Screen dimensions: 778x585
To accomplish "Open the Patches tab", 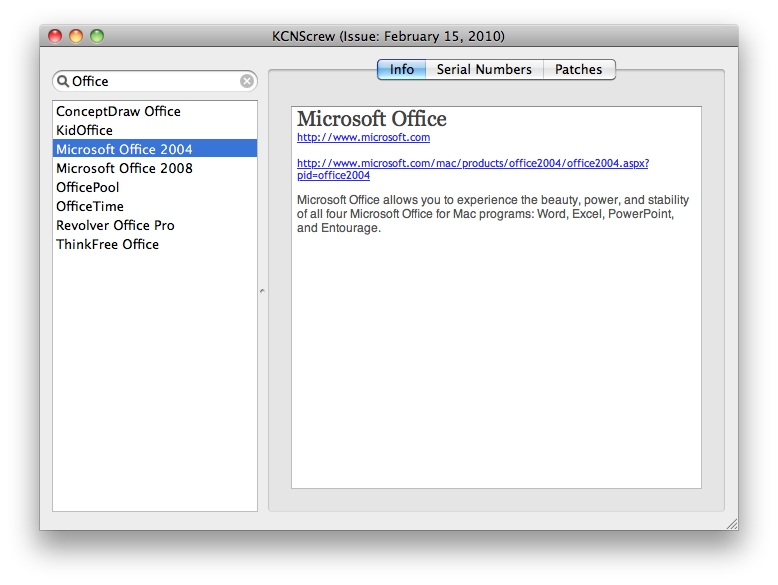I will pyautogui.click(x=579, y=69).
